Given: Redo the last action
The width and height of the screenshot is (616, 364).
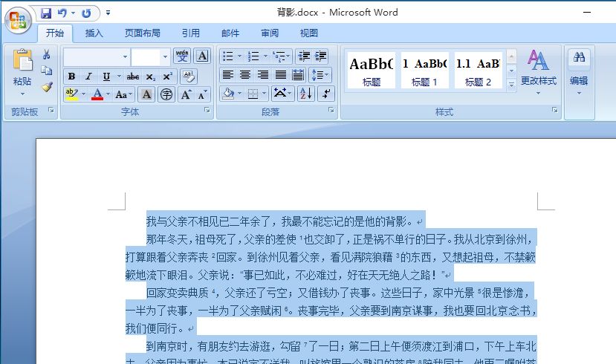Looking at the screenshot, I should click(x=86, y=13).
